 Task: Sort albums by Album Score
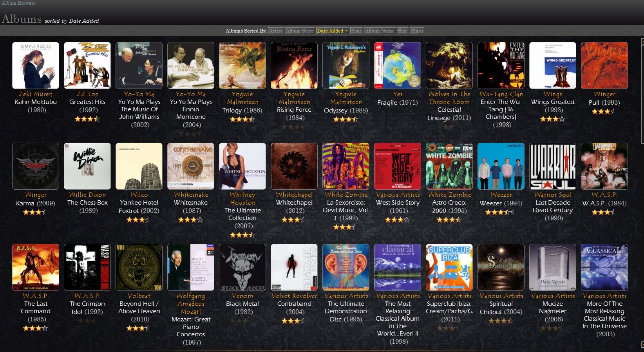(x=300, y=31)
